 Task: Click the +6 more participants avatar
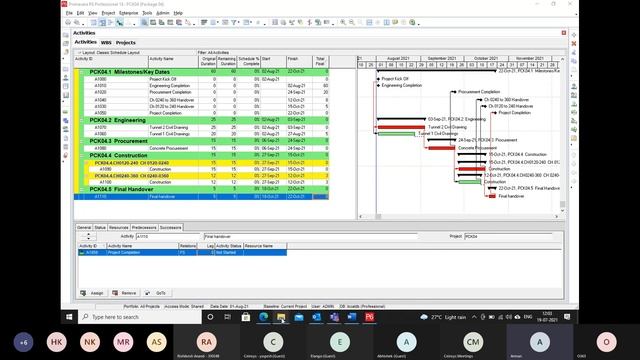click(23, 342)
